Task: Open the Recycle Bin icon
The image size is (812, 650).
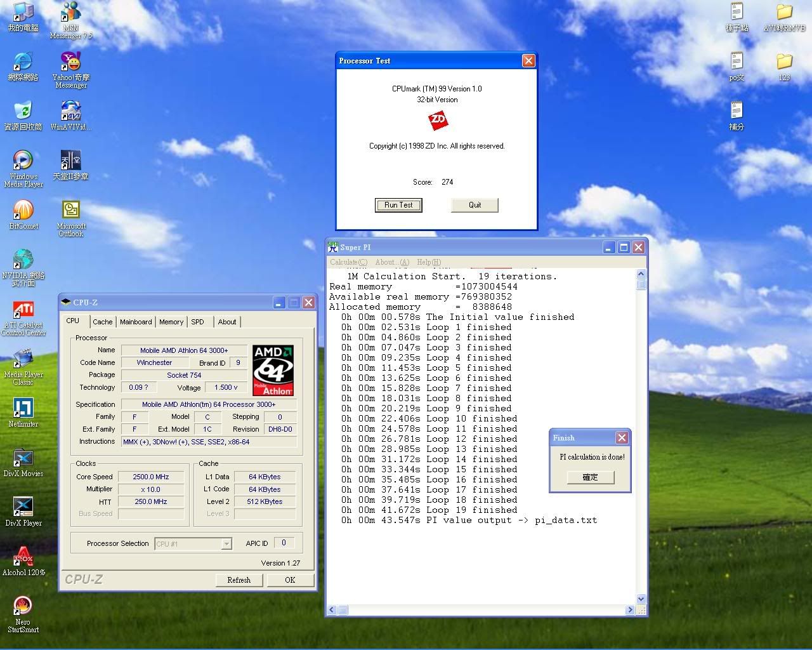Action: (x=23, y=116)
